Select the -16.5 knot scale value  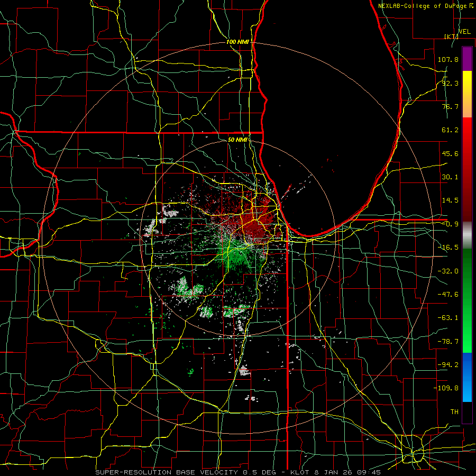[448, 248]
